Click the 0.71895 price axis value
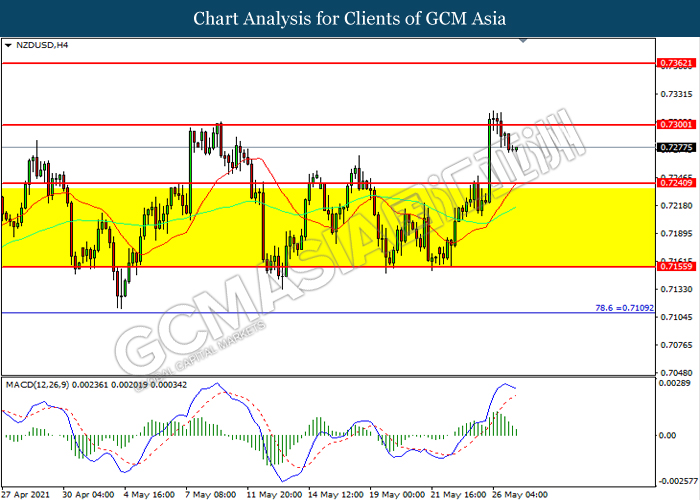 (676, 233)
